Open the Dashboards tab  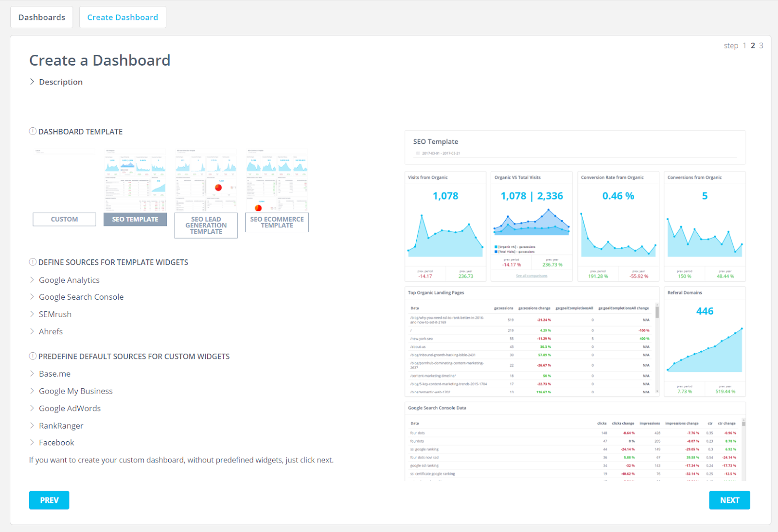[42, 17]
